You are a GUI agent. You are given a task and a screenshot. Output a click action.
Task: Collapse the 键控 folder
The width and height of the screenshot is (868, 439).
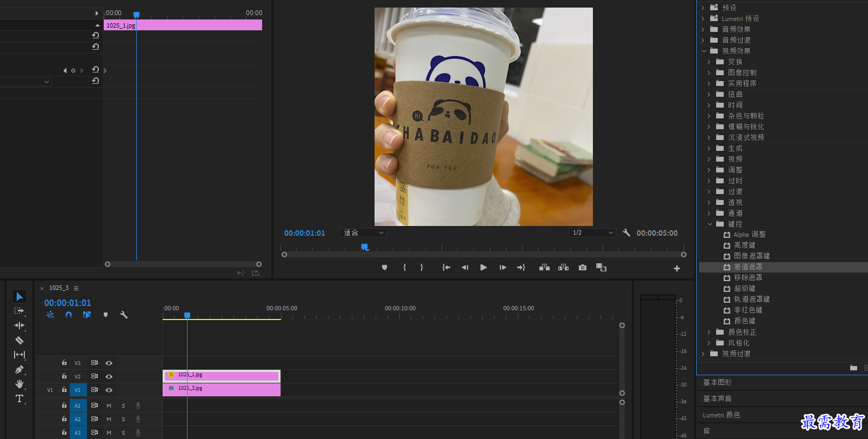(x=710, y=224)
